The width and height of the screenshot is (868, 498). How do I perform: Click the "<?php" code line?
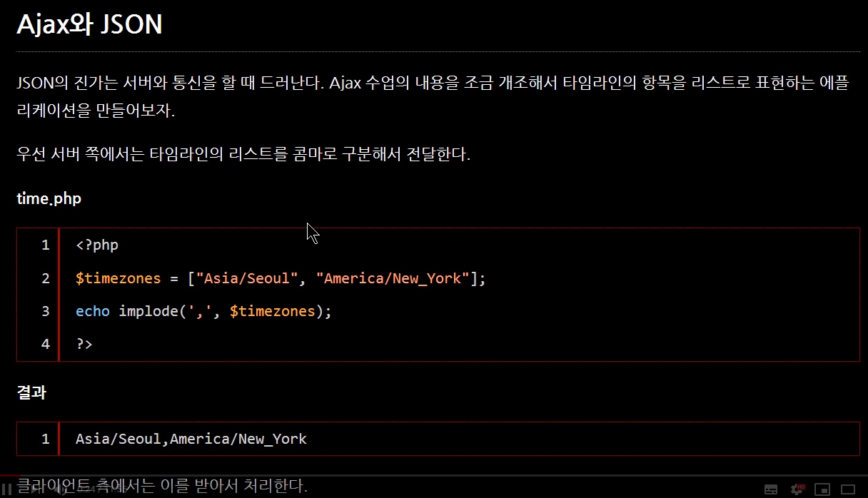point(97,245)
